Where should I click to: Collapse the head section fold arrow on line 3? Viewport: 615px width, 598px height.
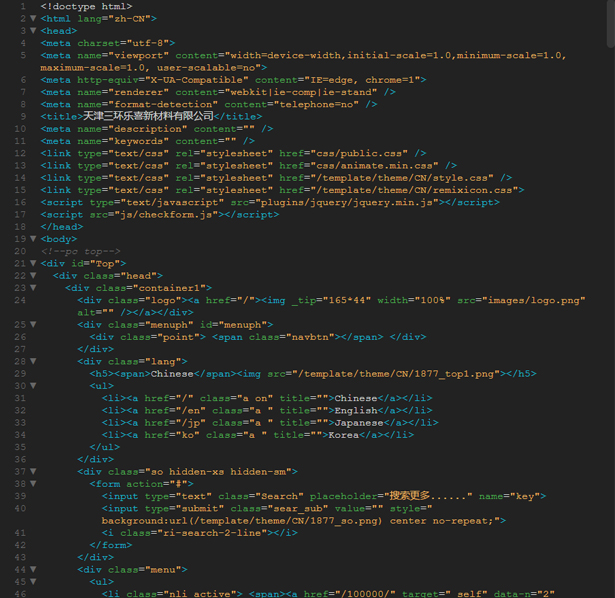[33, 31]
